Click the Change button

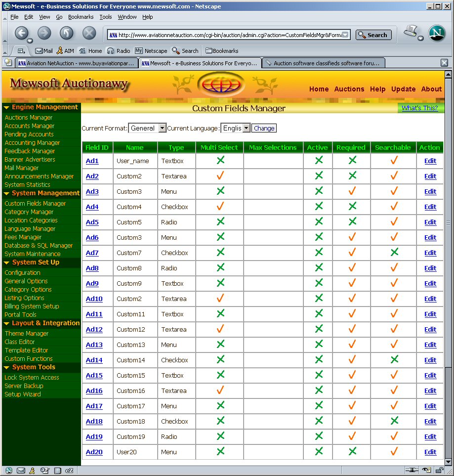click(x=264, y=128)
